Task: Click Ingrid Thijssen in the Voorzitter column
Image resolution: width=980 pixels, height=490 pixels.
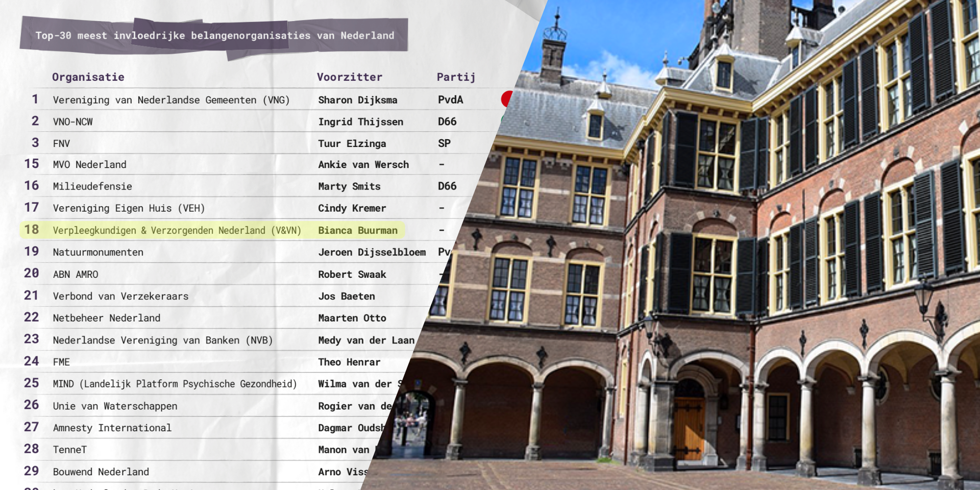Action: tap(361, 122)
